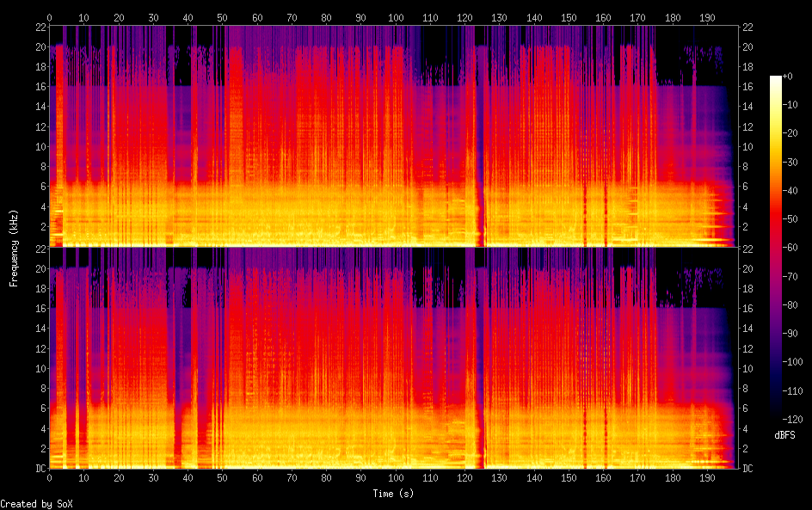
Task: Select the 50 tick on the top time axis
Action: tap(222, 17)
